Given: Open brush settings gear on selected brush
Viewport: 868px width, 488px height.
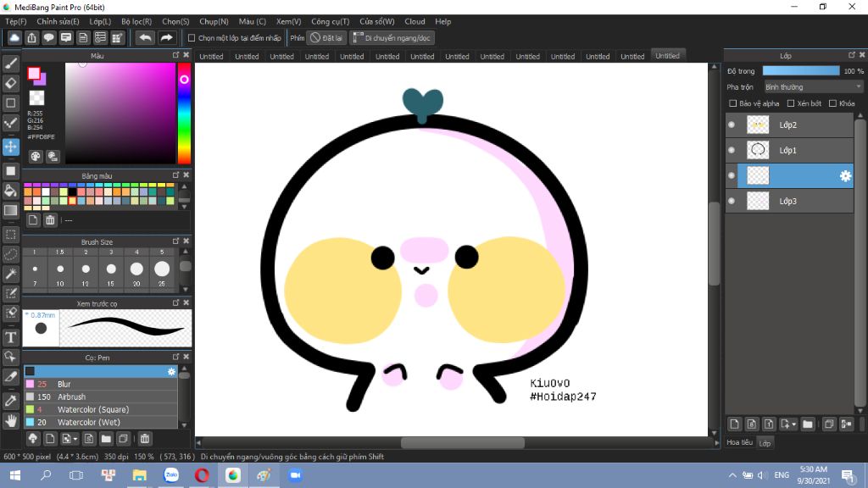Looking at the screenshot, I should 171,372.
